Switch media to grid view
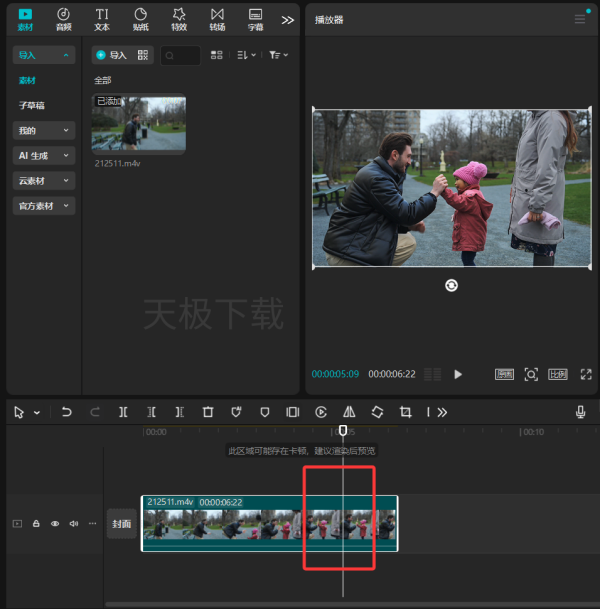This screenshot has width=600, height=609. click(217, 55)
